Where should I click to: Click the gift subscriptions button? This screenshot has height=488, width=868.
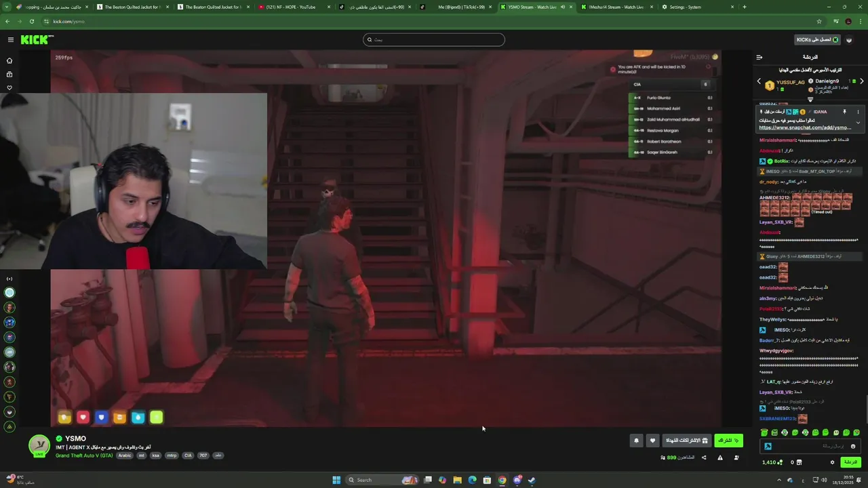pyautogui.click(x=686, y=441)
